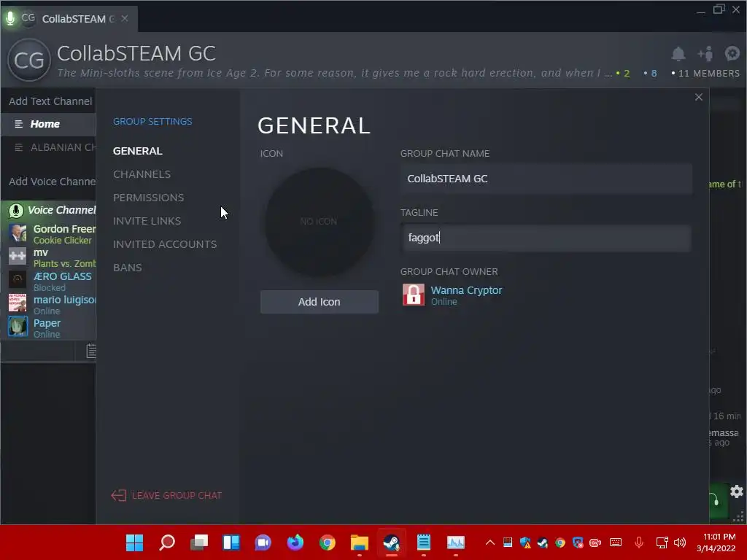Viewport: 747px width, 560px height.
Task: Expand hidden system tray icons
Action: (489, 542)
